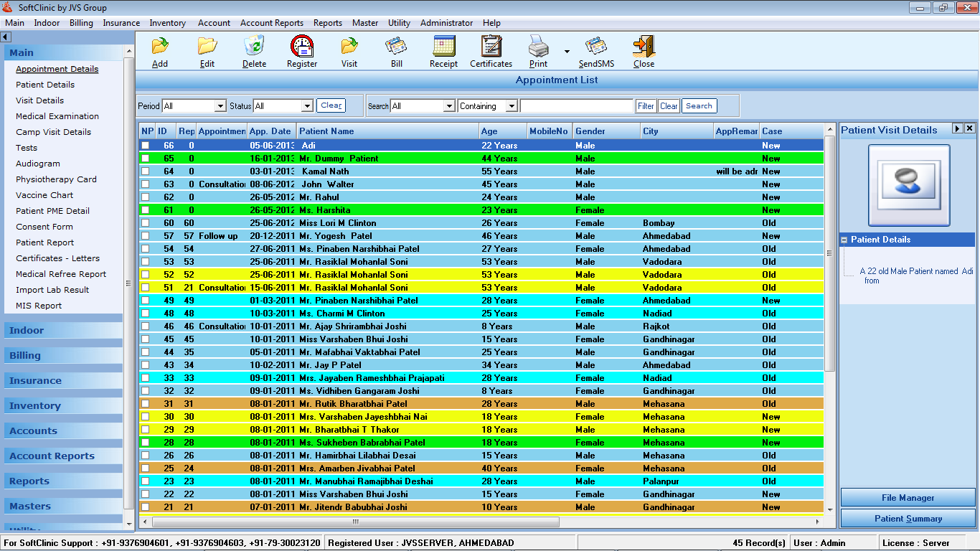Viewport: 980px width, 551px height.
Task: Open the Account Reports menu
Action: pyautogui.click(x=271, y=23)
